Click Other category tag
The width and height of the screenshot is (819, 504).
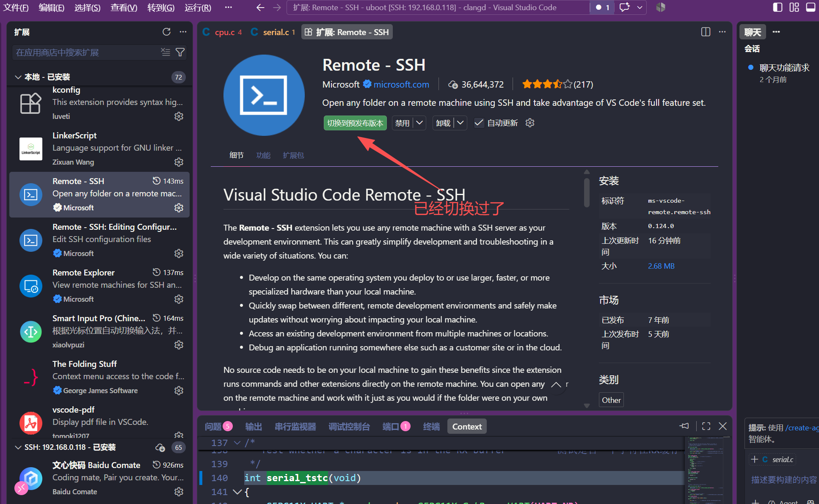[611, 400]
